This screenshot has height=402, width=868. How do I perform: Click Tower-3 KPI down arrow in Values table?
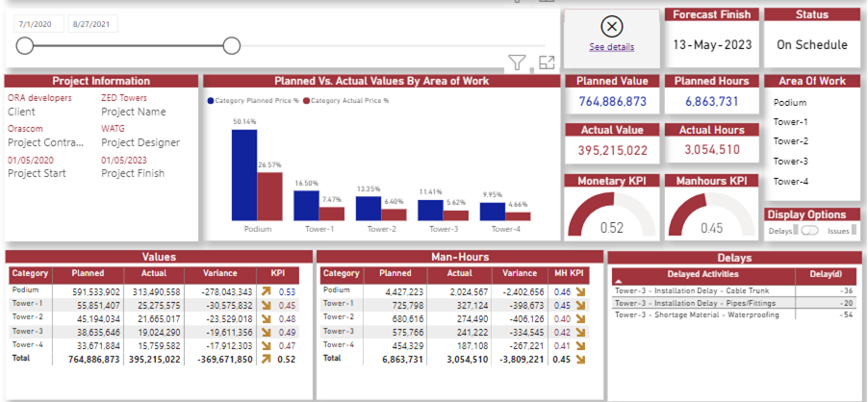point(267,333)
